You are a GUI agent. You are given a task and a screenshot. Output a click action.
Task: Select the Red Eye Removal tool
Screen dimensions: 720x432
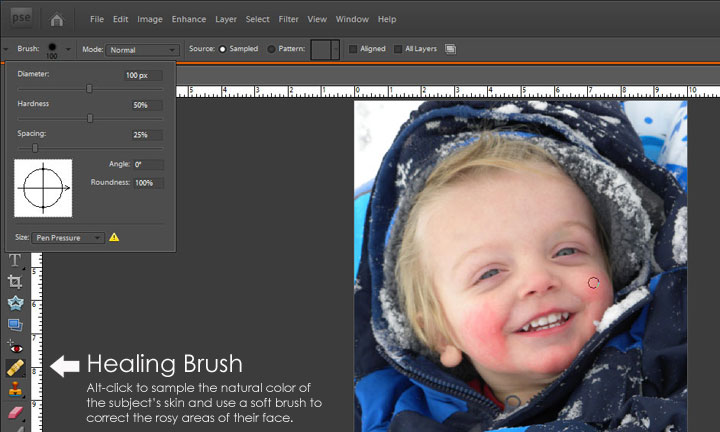15,346
